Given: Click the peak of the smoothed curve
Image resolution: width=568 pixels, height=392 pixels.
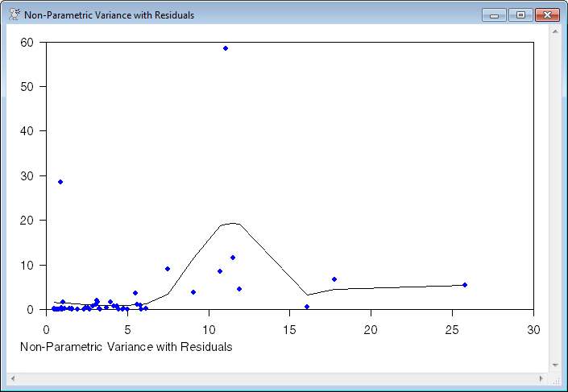Looking at the screenshot, I should [x=233, y=223].
